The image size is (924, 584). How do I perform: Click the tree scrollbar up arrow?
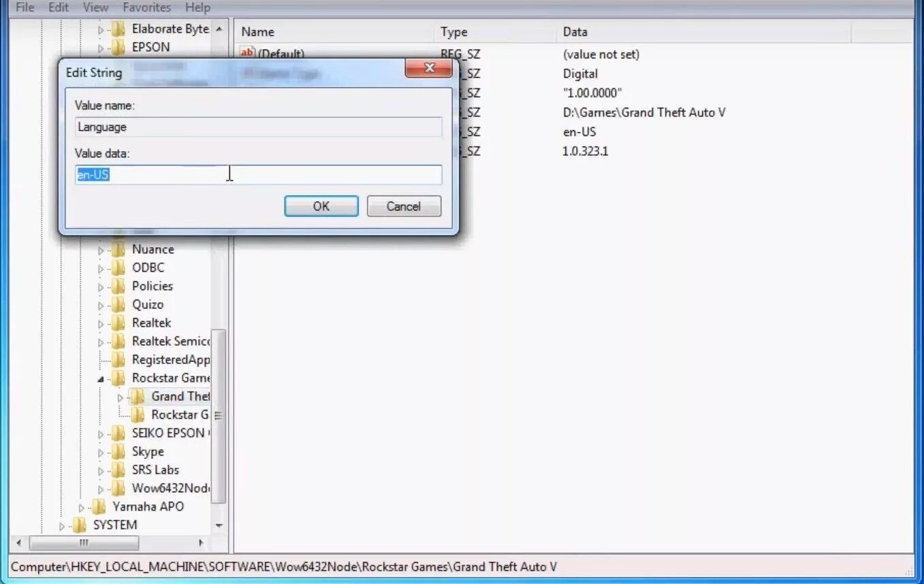(219, 29)
